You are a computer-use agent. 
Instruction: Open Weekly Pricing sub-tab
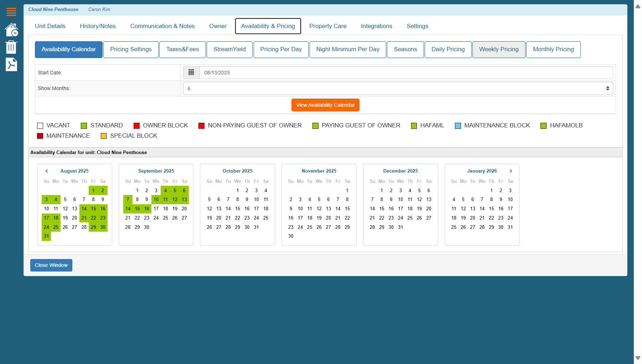[x=499, y=49]
